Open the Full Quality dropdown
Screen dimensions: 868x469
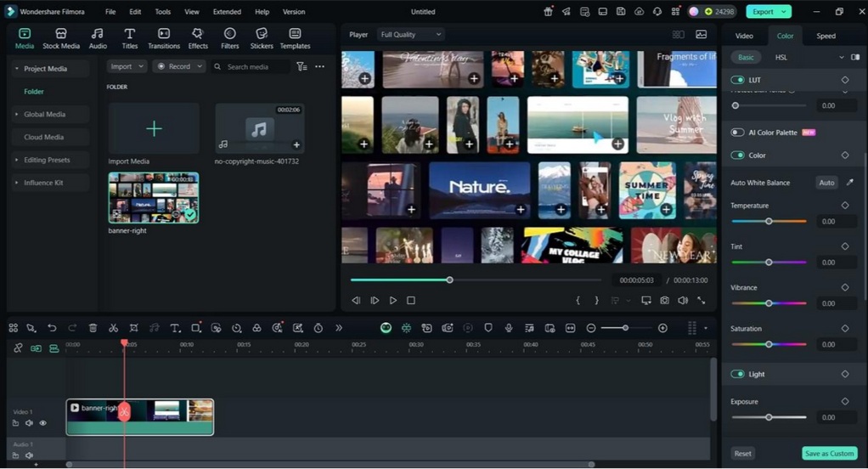click(411, 34)
